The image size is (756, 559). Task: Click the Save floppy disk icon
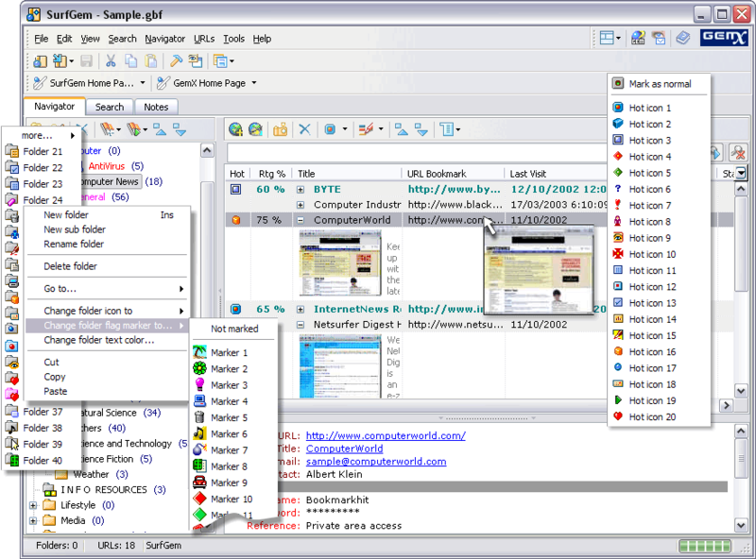(86, 60)
